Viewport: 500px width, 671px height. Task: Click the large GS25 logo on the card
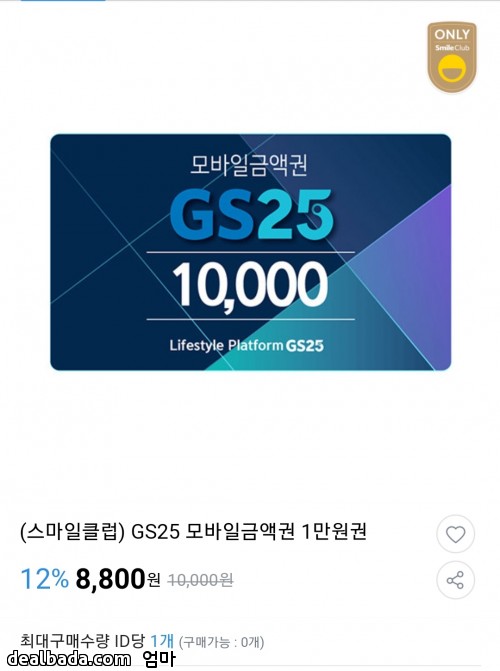[251, 215]
